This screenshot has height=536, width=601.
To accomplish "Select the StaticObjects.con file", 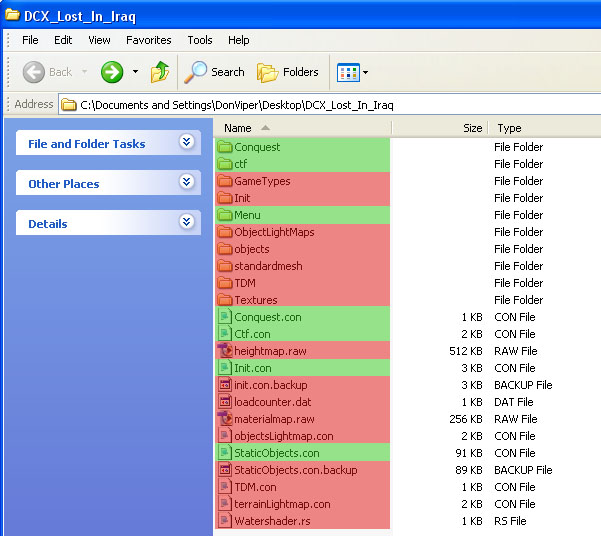I will point(276,453).
